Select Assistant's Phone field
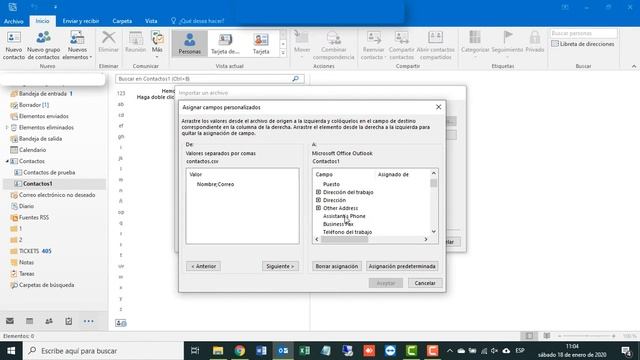The height and width of the screenshot is (360, 640). click(x=344, y=216)
